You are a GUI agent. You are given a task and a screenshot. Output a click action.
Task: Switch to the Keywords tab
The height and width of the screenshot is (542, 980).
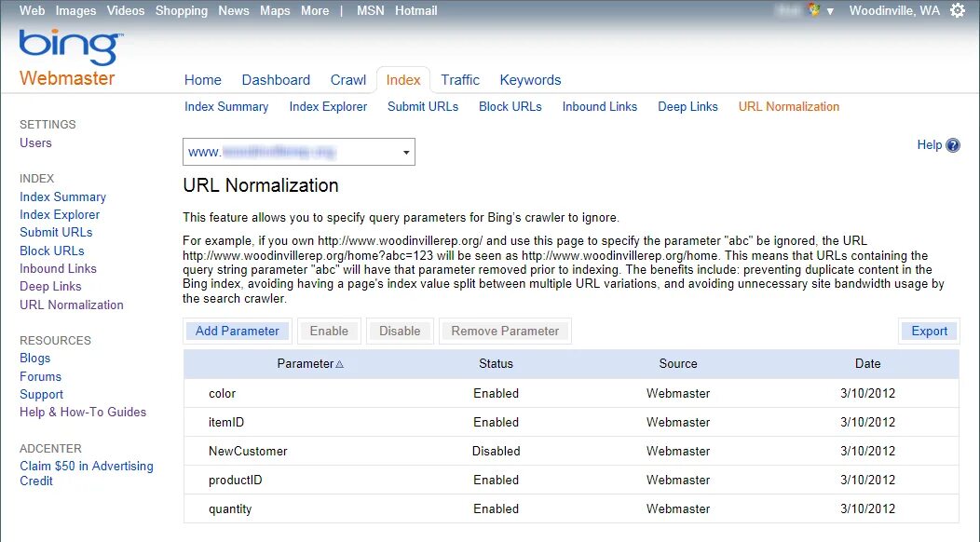click(x=530, y=80)
